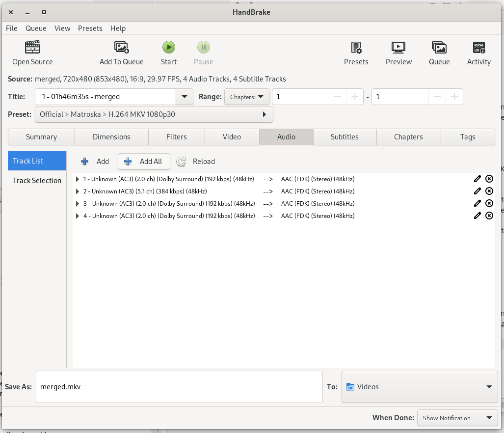
Task: Open the Preview window icon
Action: [x=398, y=48]
